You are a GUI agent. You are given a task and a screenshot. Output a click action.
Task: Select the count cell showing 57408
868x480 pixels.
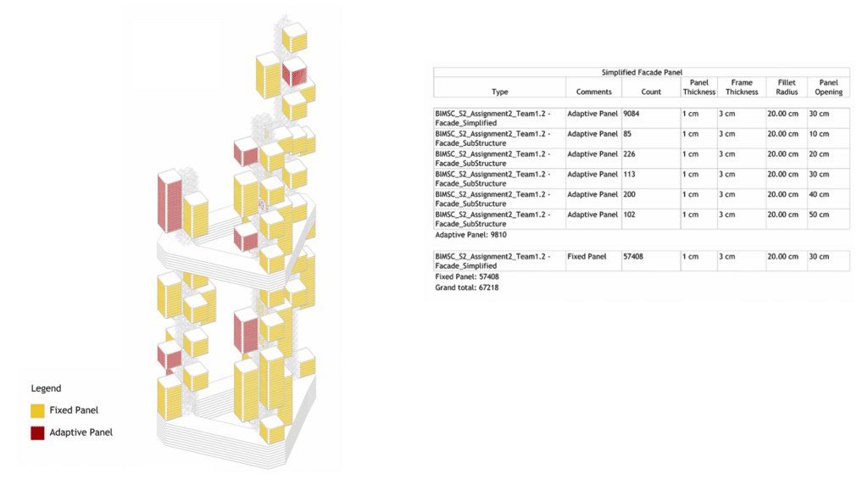636,256
